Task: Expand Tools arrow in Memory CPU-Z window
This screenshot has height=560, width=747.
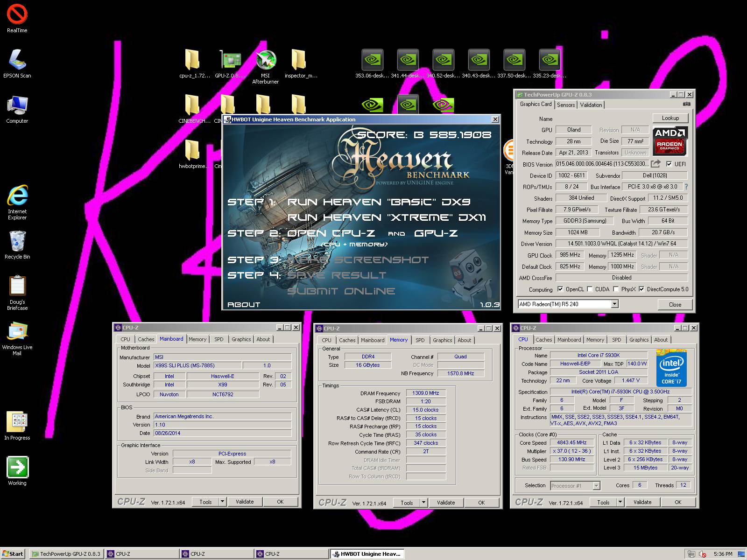Action: 423,503
